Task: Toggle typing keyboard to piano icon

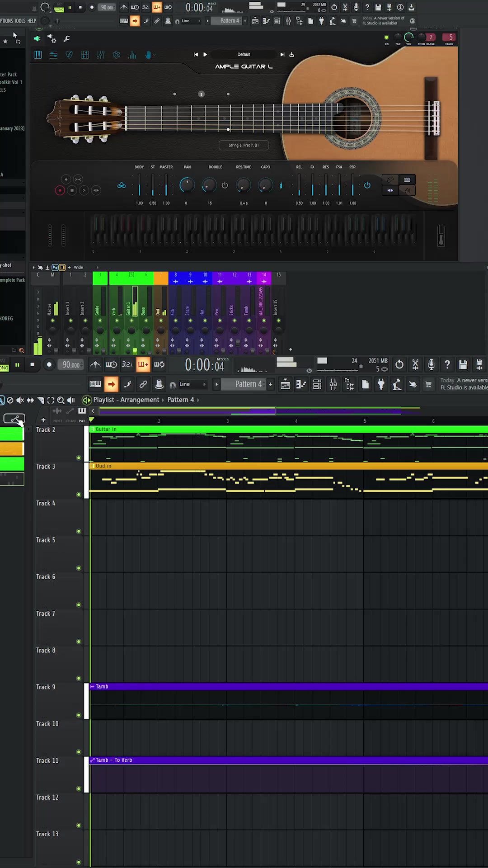Action: 95,384
